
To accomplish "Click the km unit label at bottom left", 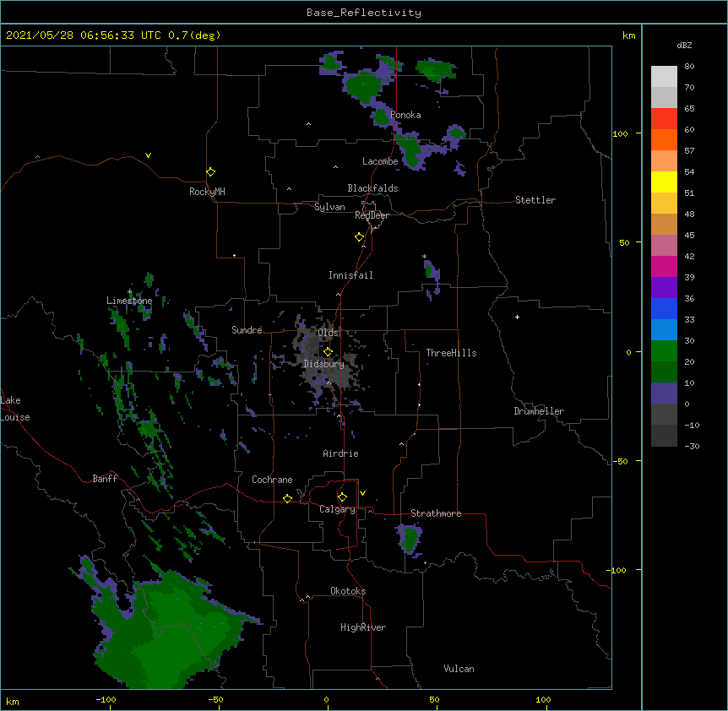I will point(13,701).
